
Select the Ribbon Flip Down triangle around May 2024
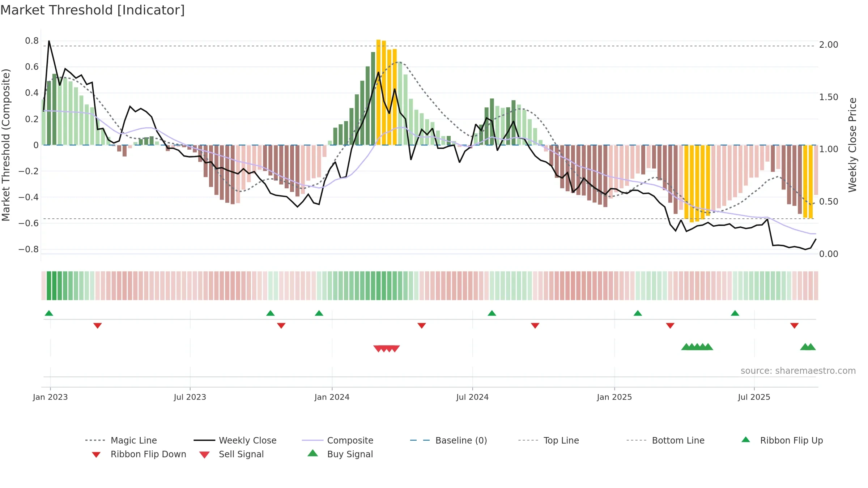(x=421, y=326)
